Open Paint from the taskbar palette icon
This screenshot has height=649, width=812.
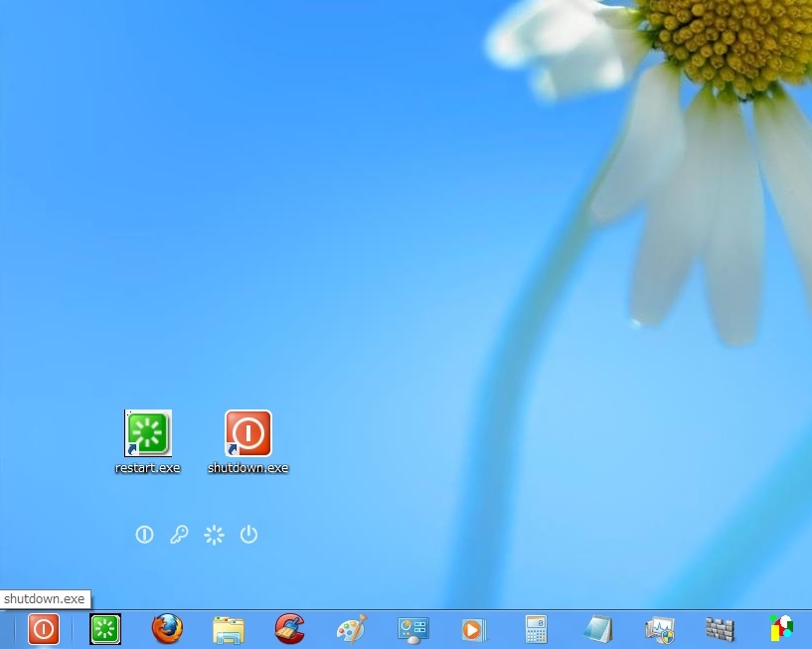tap(351, 628)
